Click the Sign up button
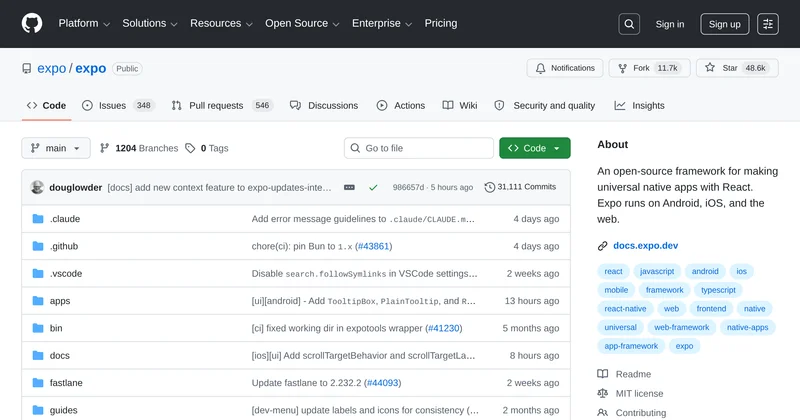Screen dimensions: 800x420 point(724,24)
